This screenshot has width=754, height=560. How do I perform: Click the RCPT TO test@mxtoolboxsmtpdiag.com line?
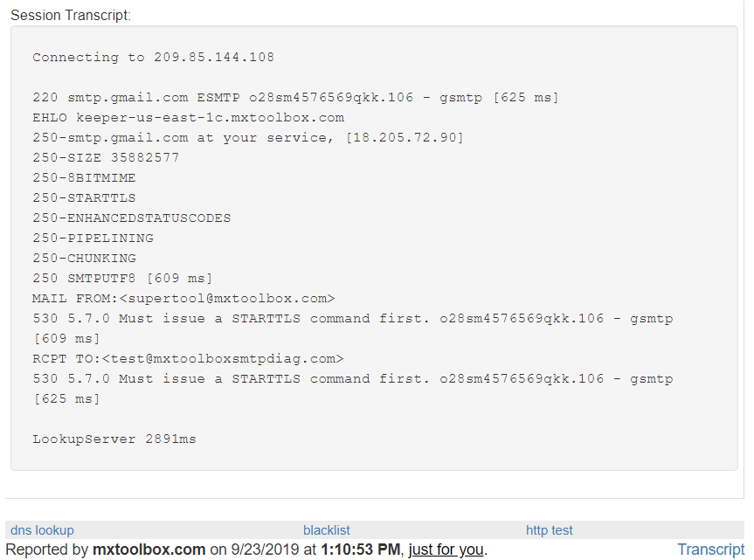188,359
